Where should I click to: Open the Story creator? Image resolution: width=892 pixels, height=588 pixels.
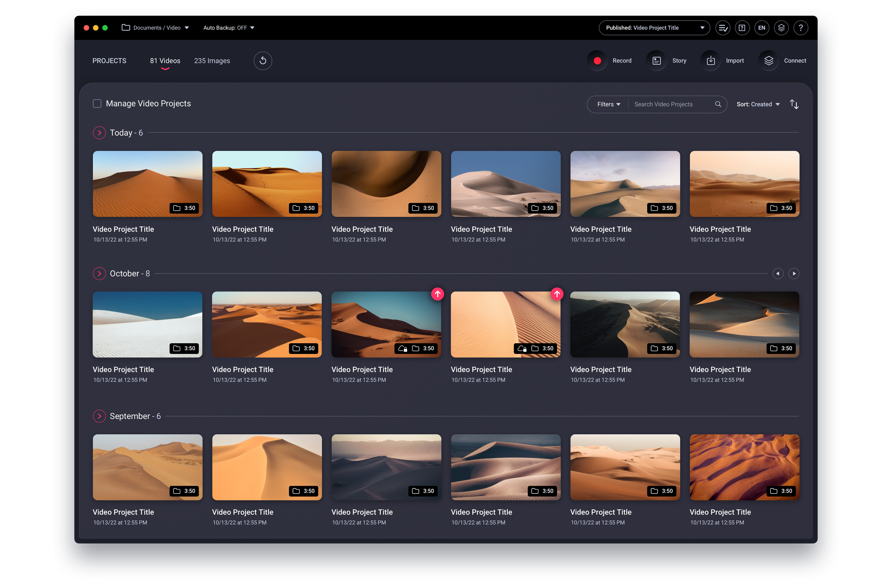(656, 60)
